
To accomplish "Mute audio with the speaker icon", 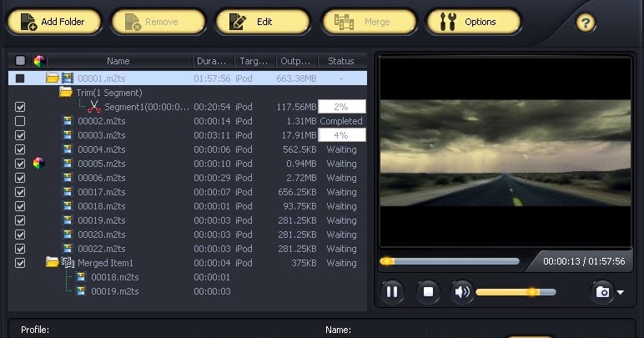I will pyautogui.click(x=462, y=292).
